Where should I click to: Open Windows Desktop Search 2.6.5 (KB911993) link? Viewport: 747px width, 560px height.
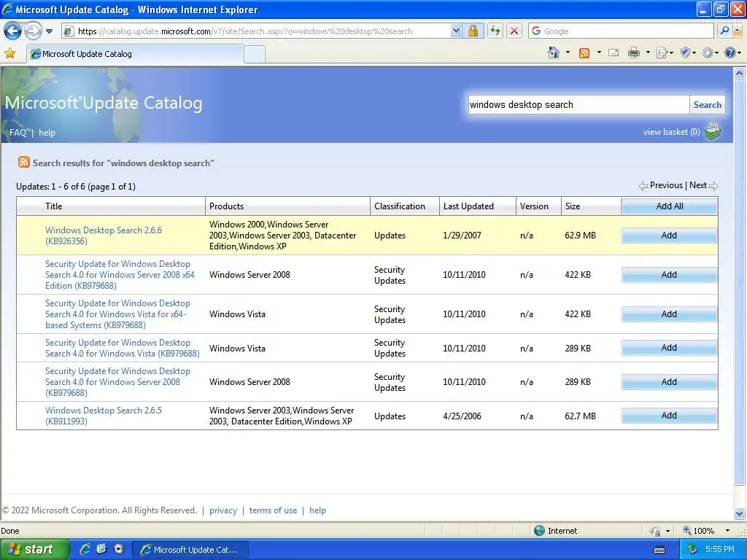(x=104, y=416)
